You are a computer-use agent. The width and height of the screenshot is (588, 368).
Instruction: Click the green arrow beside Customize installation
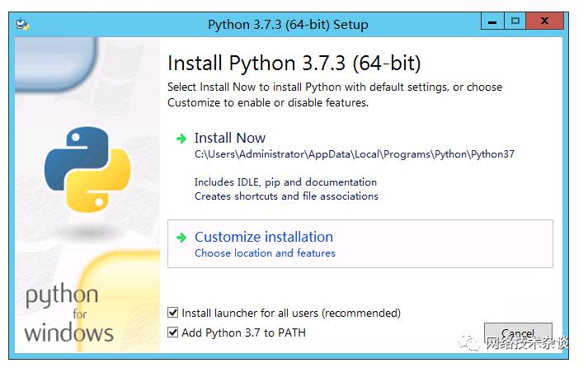181,238
